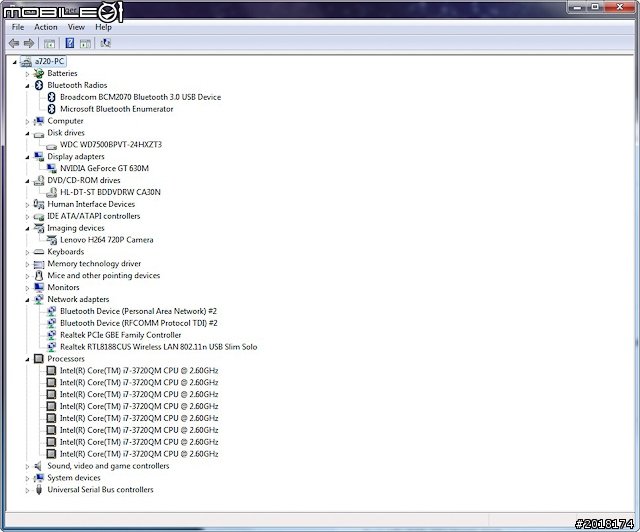Select Bluetooth Device (Personal Area Network) #2
The width and height of the screenshot is (640, 532).
(138, 311)
